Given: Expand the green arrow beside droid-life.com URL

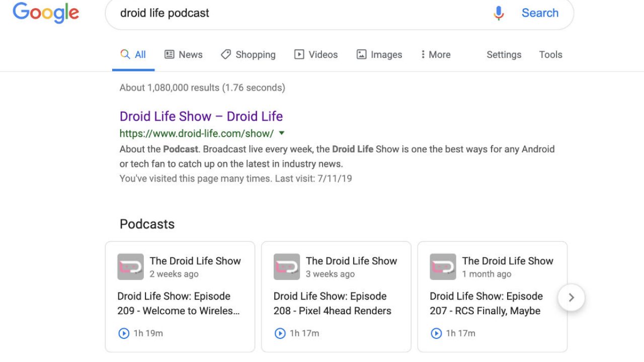Looking at the screenshot, I should click(x=282, y=133).
